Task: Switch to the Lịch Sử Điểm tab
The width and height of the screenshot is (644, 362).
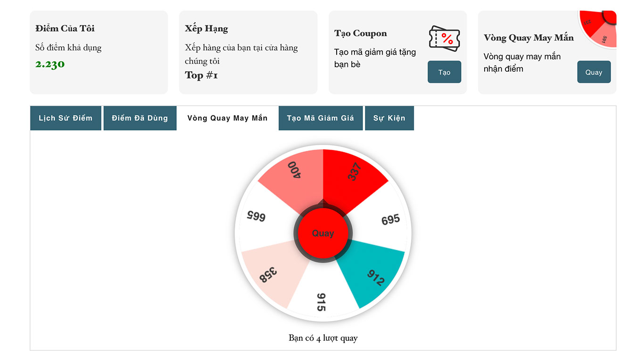Action: 66,118
